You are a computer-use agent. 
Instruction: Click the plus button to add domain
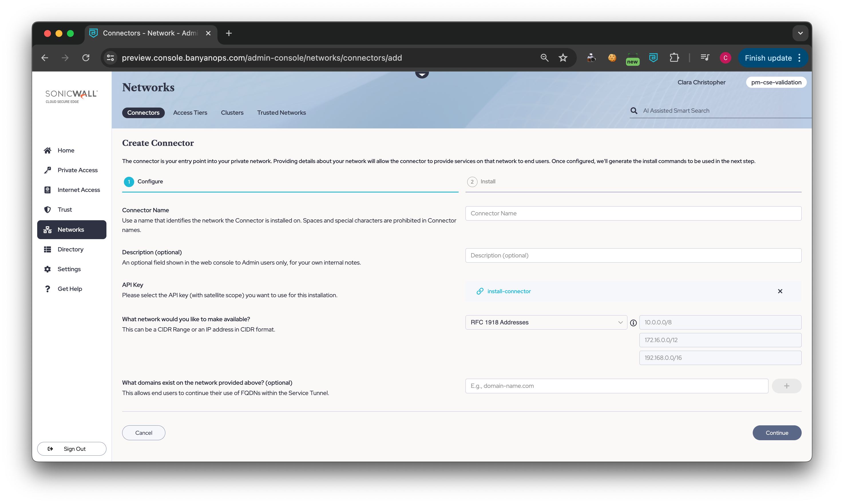point(786,386)
